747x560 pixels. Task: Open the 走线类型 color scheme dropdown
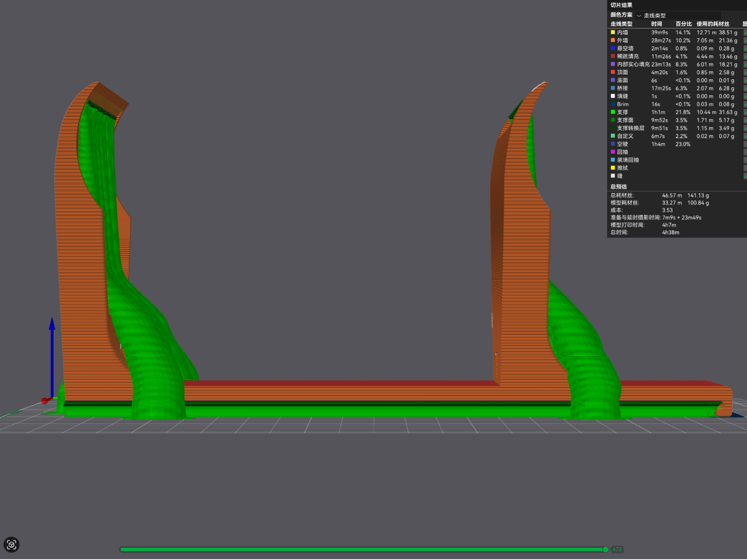pyautogui.click(x=678, y=15)
